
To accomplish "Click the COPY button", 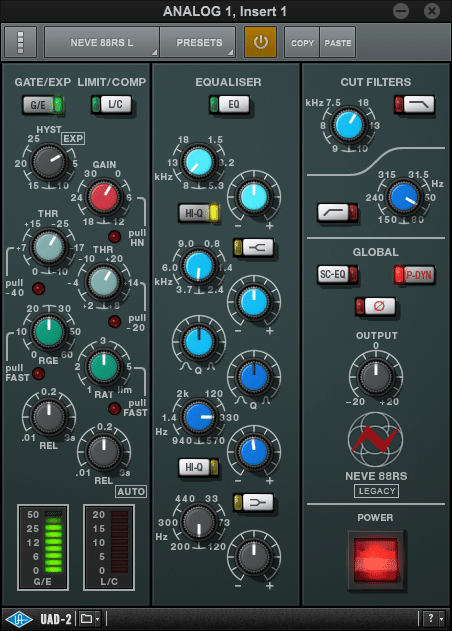I will point(302,42).
